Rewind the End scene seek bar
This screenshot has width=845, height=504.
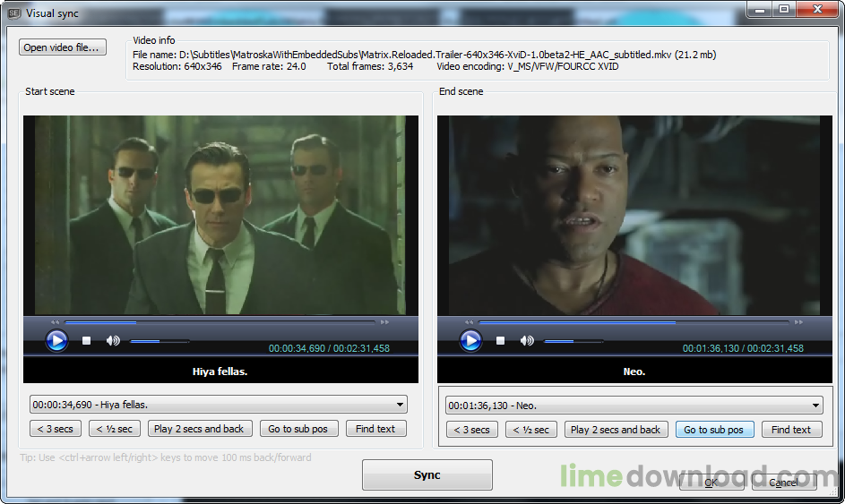point(469,322)
